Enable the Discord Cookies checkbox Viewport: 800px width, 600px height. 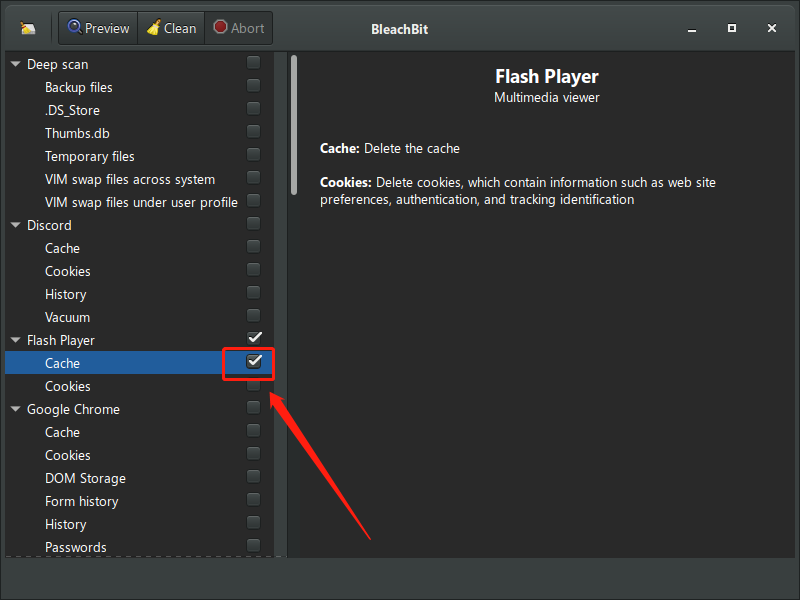point(254,270)
